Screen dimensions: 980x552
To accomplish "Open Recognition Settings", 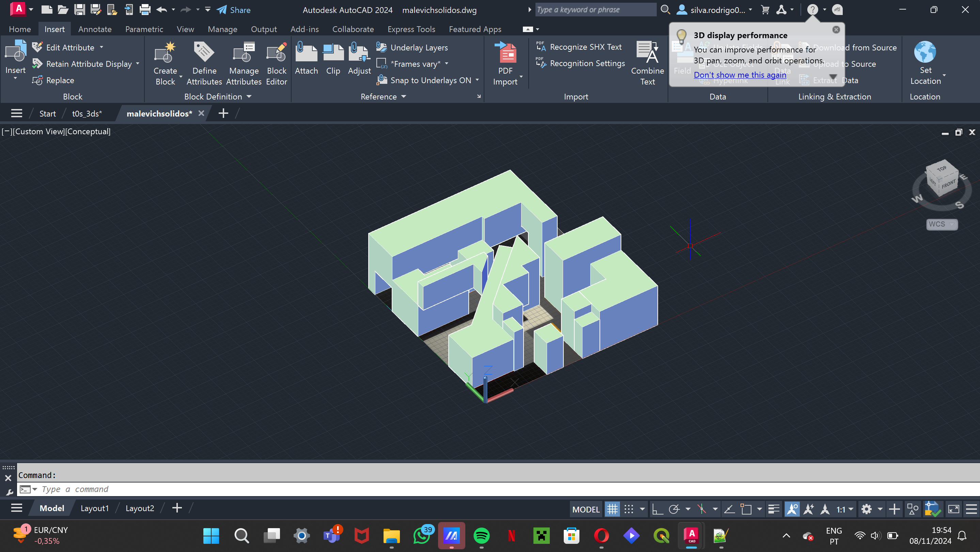I will coord(580,63).
